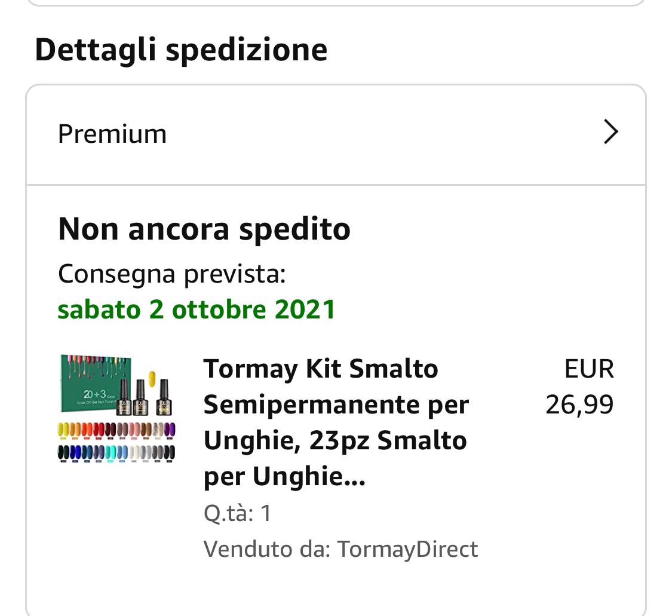This screenshot has height=616, width=672.
Task: Click the Venduto da label text
Action: click(266, 548)
